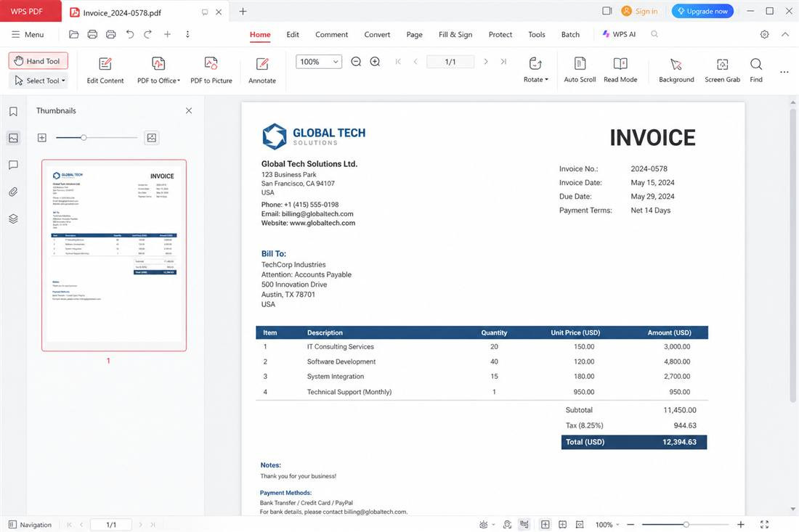Click the toolbar page number field 1/1
This screenshot has height=532, width=799.
pyautogui.click(x=450, y=62)
